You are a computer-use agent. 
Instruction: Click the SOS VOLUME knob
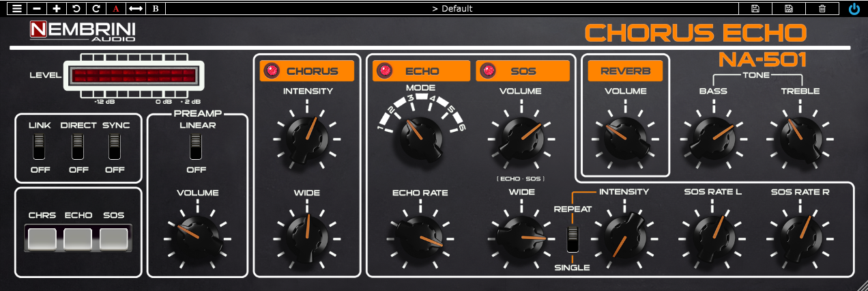click(521, 139)
